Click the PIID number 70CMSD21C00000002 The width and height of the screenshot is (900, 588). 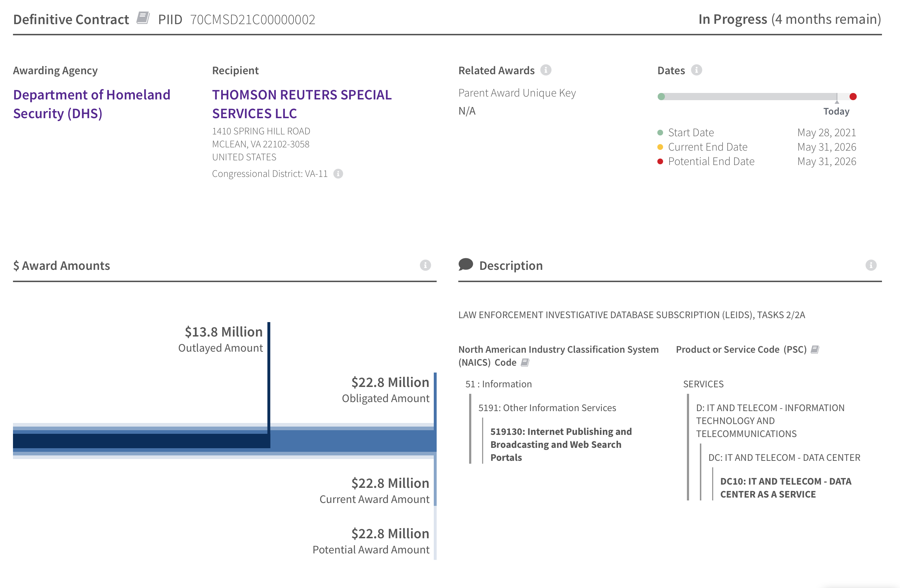click(252, 19)
